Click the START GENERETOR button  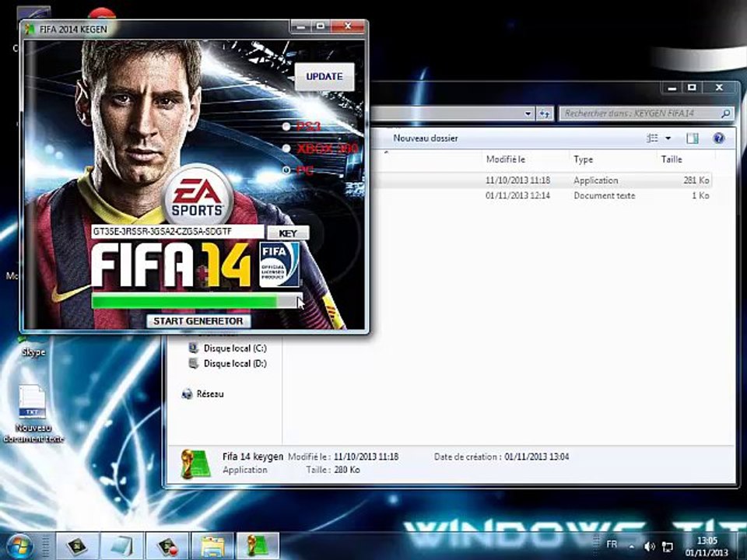pyautogui.click(x=198, y=321)
